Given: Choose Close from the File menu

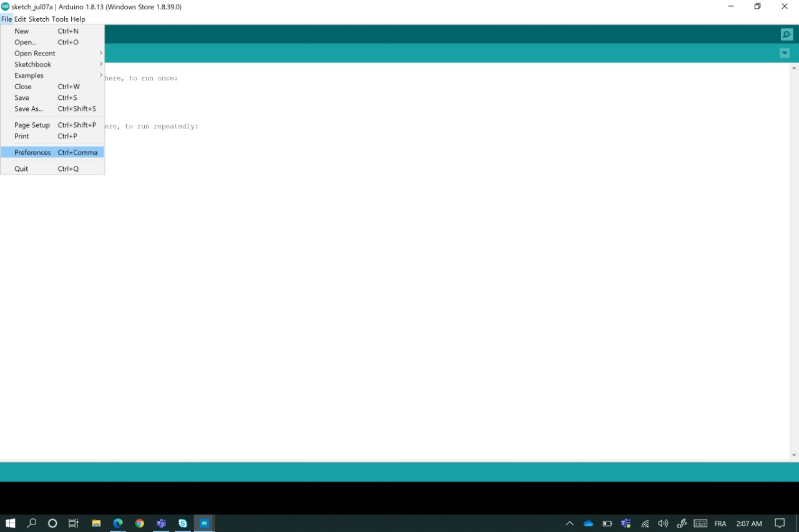Looking at the screenshot, I should click(52, 87).
